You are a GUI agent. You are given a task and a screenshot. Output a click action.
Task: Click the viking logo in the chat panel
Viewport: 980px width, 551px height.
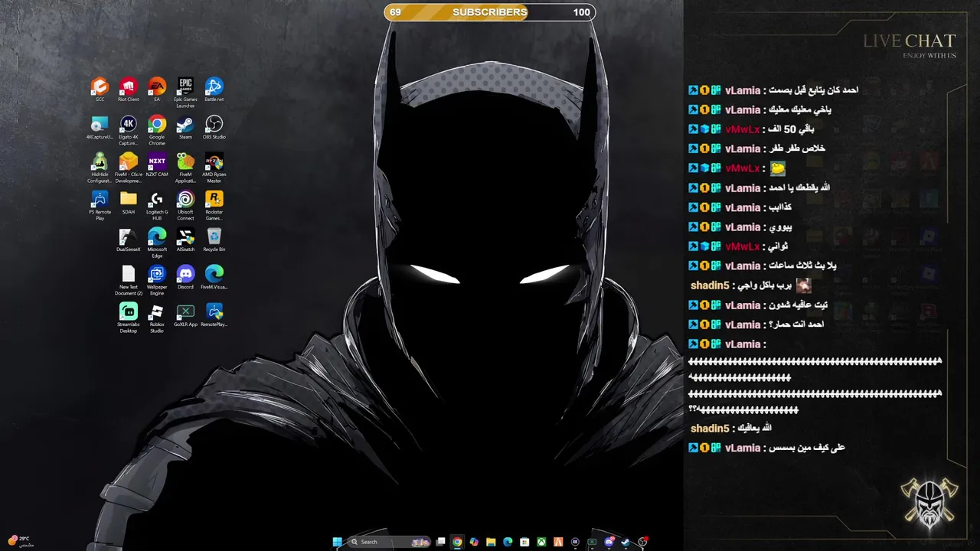point(930,504)
